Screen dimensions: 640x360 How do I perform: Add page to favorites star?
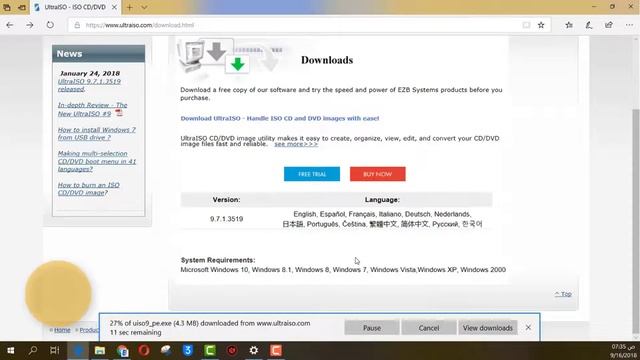541,25
